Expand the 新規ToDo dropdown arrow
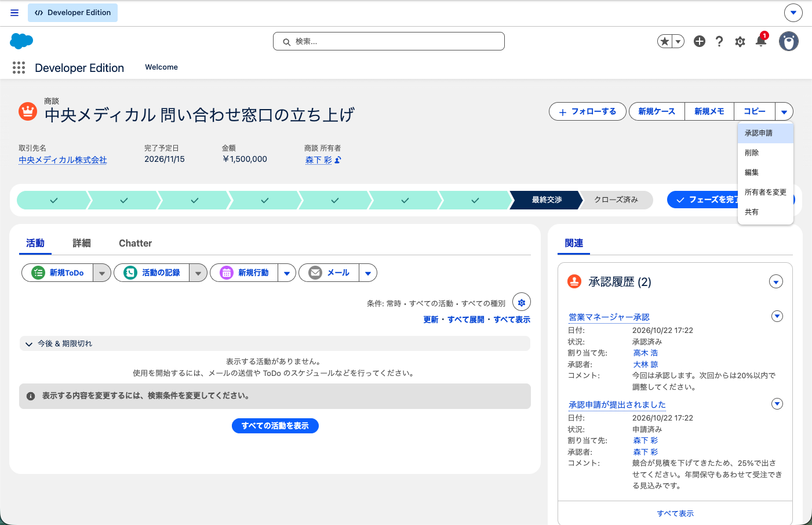The image size is (812, 525). coord(102,273)
